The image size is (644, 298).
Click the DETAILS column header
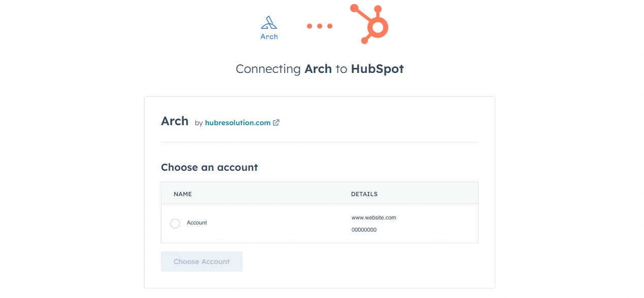[364, 194]
